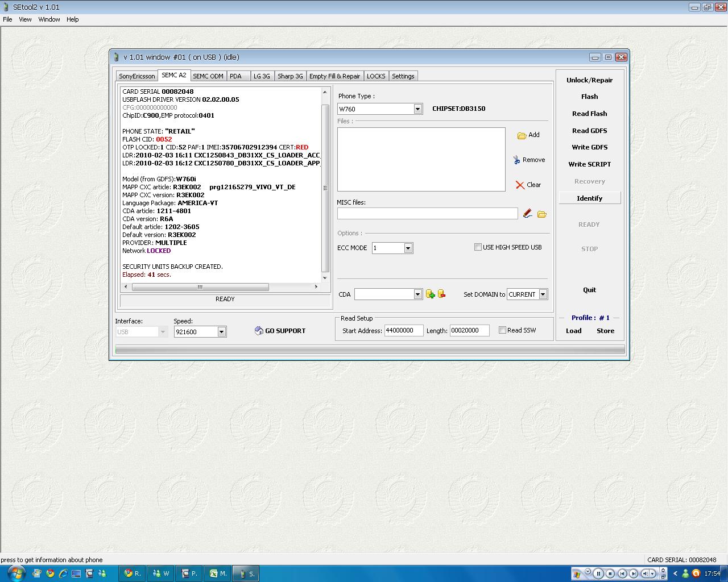
Task: Click the Store profile button
Action: [605, 331]
